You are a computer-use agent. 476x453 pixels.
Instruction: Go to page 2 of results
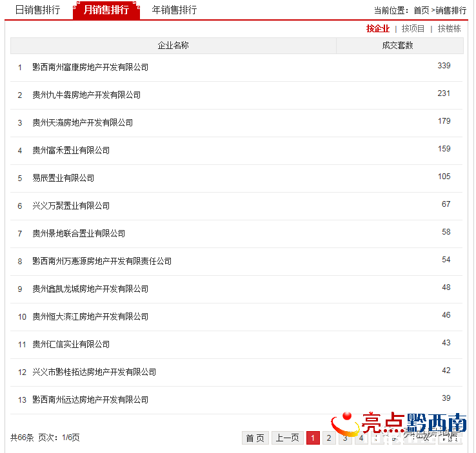(x=329, y=438)
